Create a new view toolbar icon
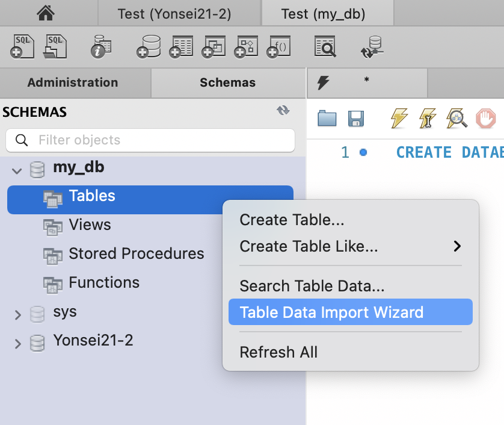The height and width of the screenshot is (425, 504). 214,46
